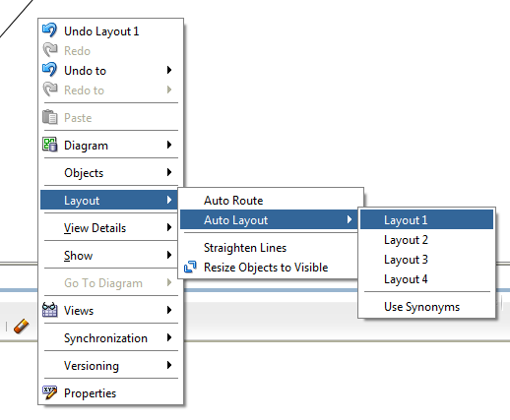
Task: Click the Properties pencil icon
Action: point(50,392)
